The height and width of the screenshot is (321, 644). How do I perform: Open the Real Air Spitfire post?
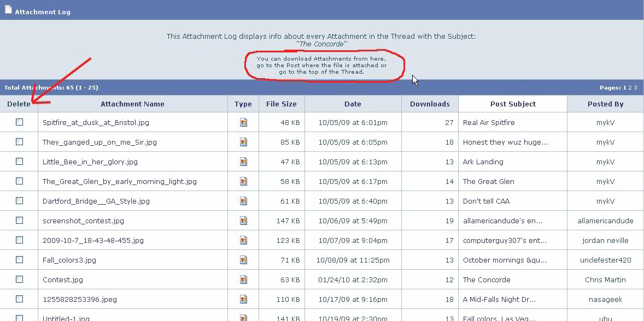coord(489,123)
